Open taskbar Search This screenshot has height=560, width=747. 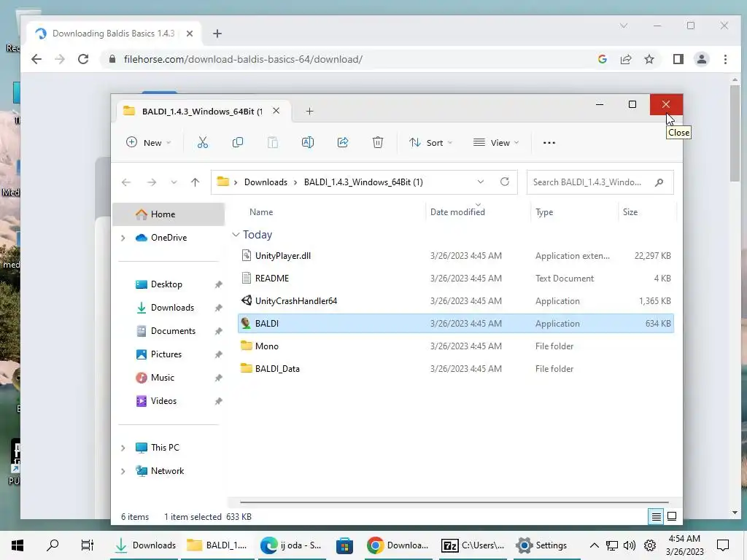(x=53, y=545)
